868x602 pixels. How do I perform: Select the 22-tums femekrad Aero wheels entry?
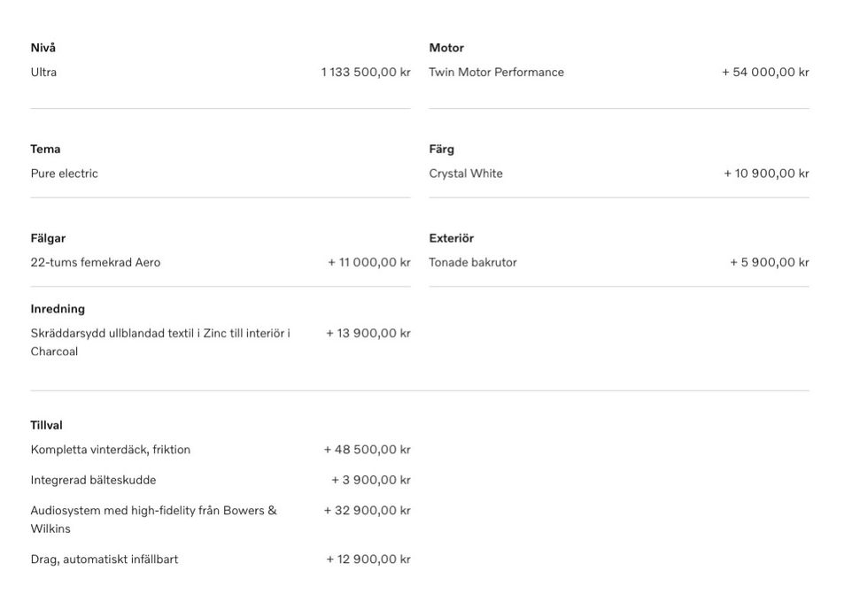[96, 263]
